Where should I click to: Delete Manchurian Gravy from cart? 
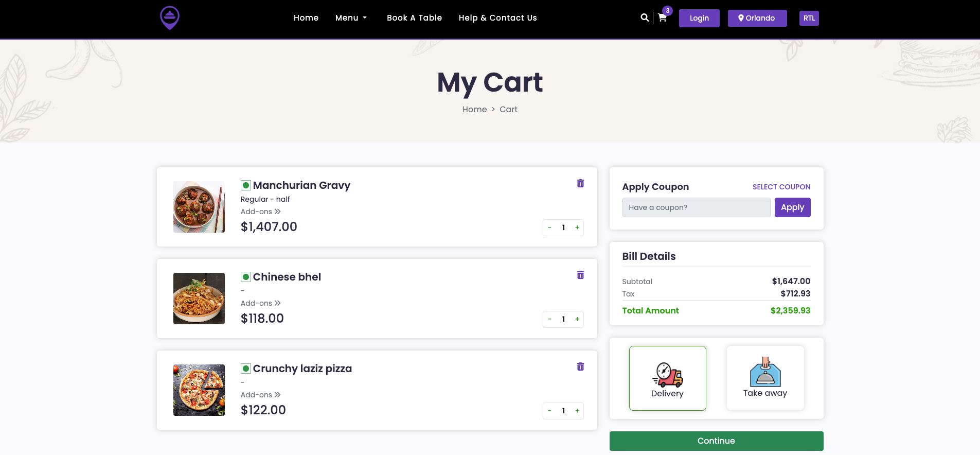click(580, 183)
